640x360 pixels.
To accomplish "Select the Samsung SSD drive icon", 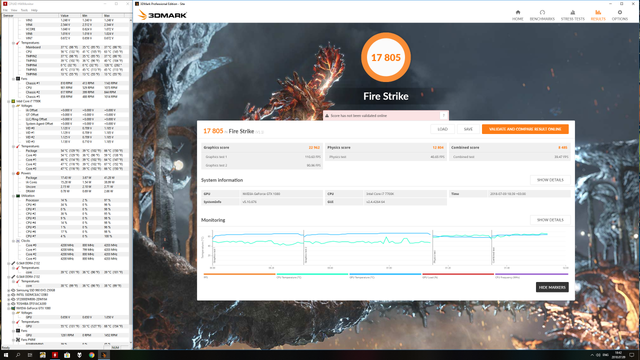I will tap(13, 290).
